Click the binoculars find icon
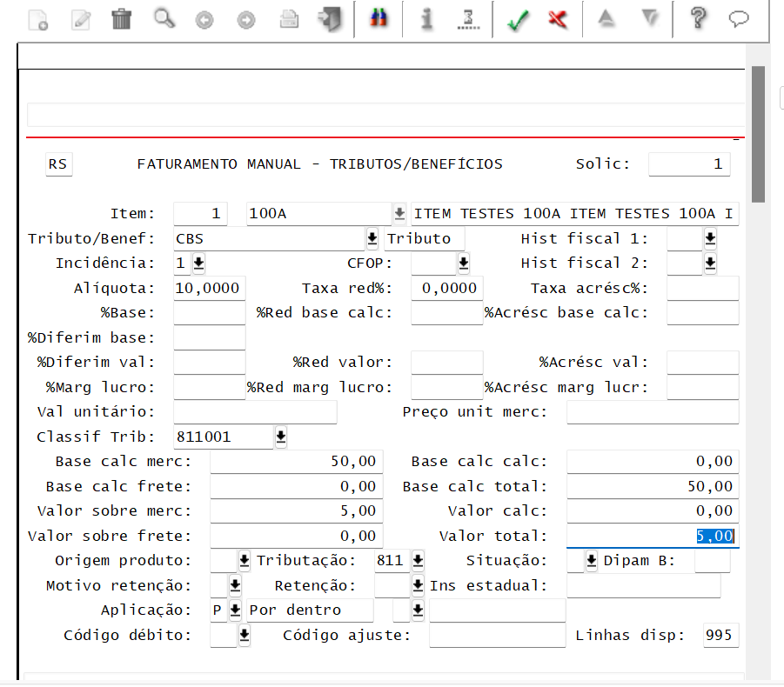 click(379, 19)
